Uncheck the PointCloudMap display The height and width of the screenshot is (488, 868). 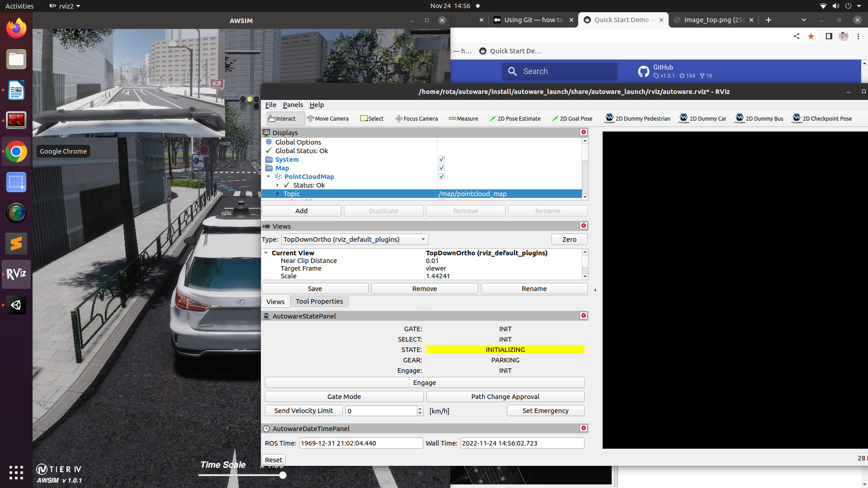[x=441, y=176]
